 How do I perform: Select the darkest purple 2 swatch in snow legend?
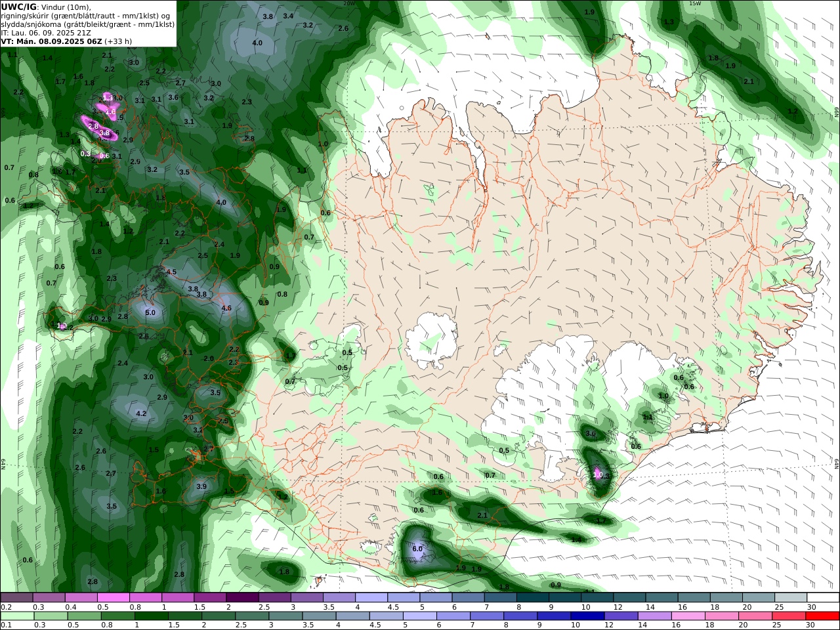(241, 598)
